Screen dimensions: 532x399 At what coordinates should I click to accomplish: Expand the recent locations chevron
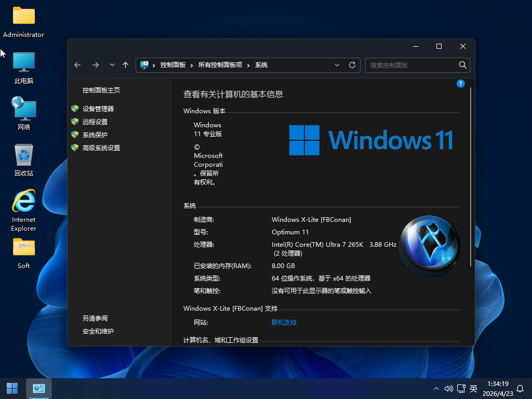[112, 65]
